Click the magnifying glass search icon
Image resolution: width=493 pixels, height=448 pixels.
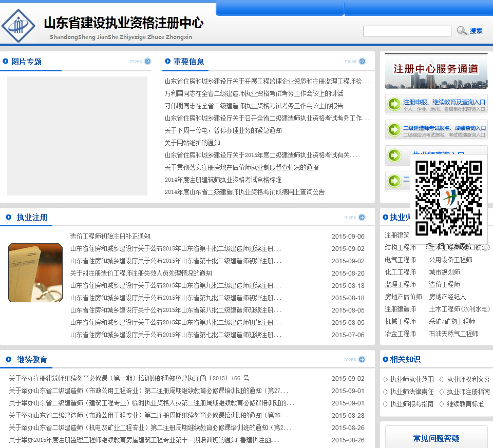[x=462, y=31]
